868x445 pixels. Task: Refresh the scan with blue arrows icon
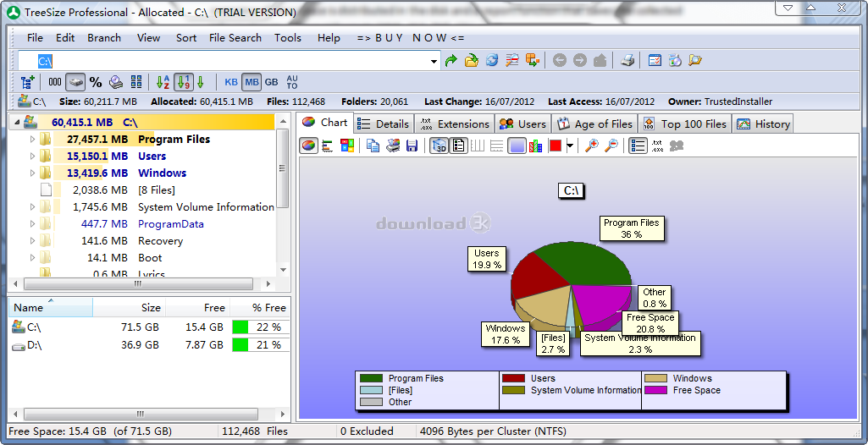(x=491, y=60)
